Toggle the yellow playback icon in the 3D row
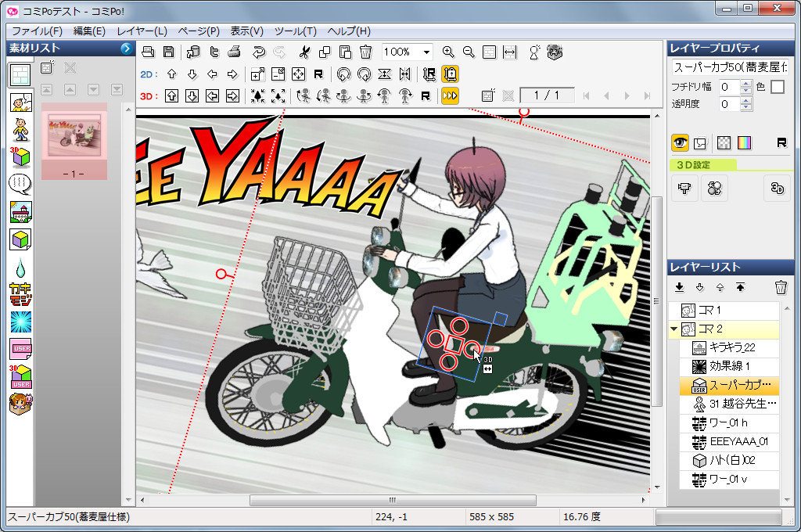Screen dimensions: 801x532 click(x=449, y=96)
